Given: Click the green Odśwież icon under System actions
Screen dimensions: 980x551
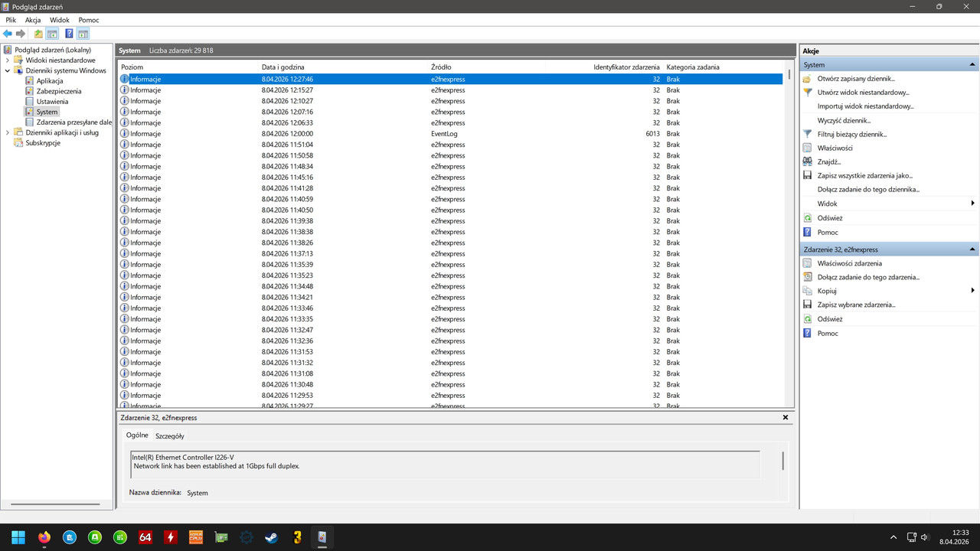Looking at the screenshot, I should tap(807, 218).
